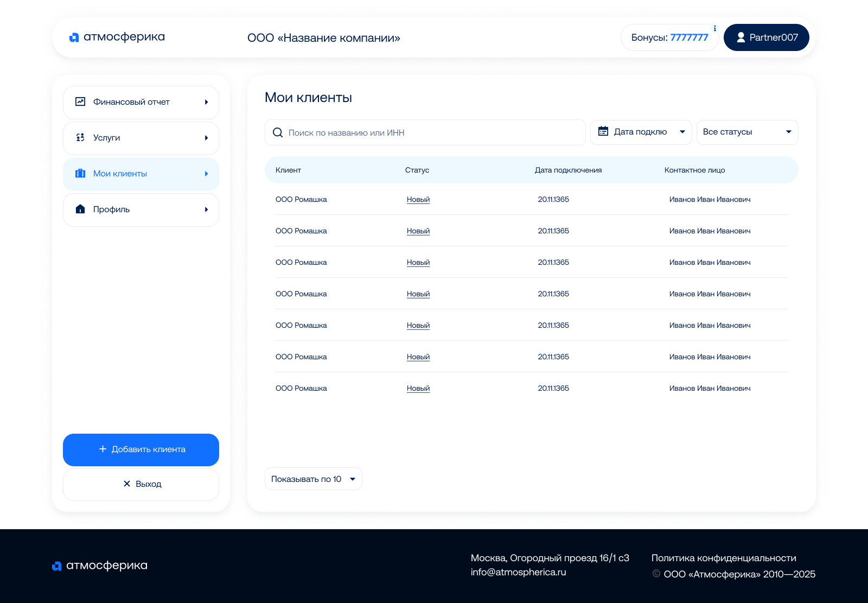The height and width of the screenshot is (603, 868).
Task: Click the атмосферика wordmark in the header
Action: [x=124, y=37]
